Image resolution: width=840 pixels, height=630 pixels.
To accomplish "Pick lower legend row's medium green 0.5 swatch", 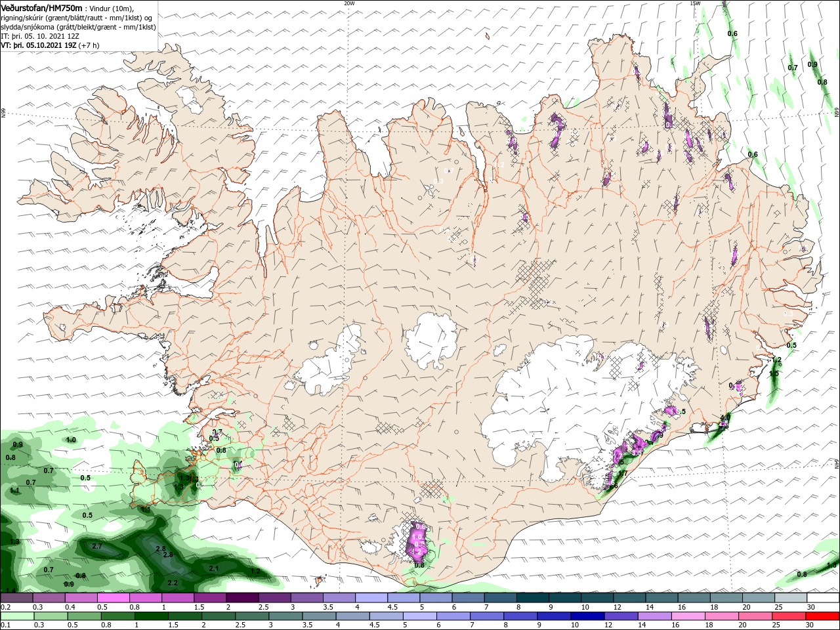I will [x=84, y=616].
